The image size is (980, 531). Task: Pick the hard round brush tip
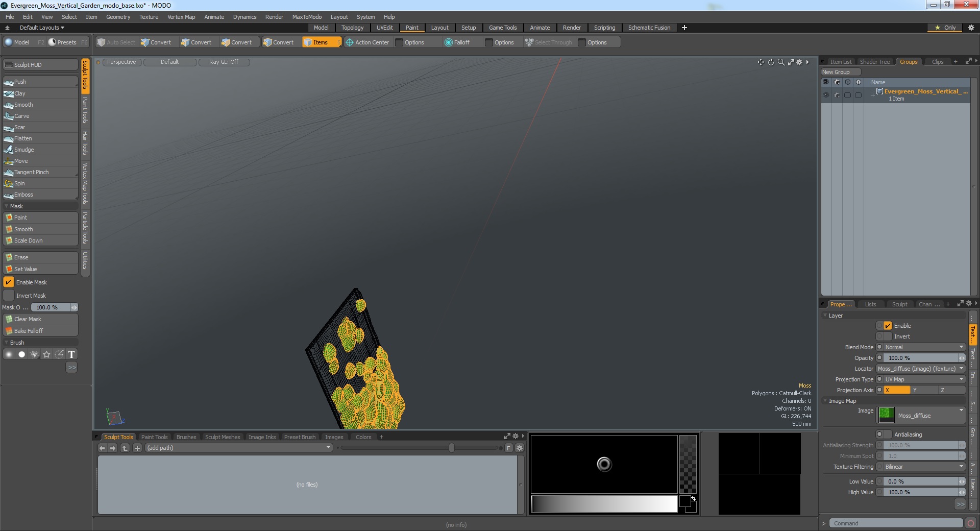[x=21, y=354]
